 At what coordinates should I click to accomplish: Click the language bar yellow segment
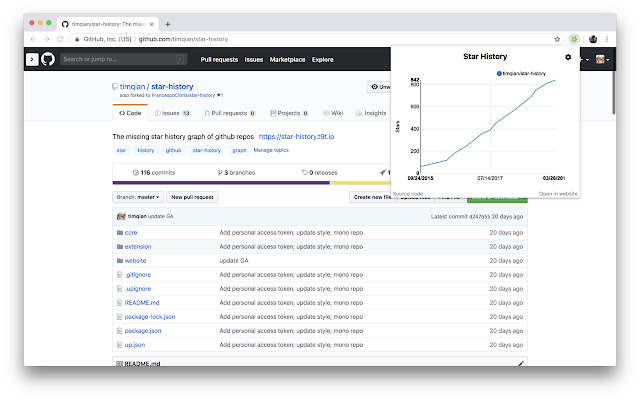[360, 183]
